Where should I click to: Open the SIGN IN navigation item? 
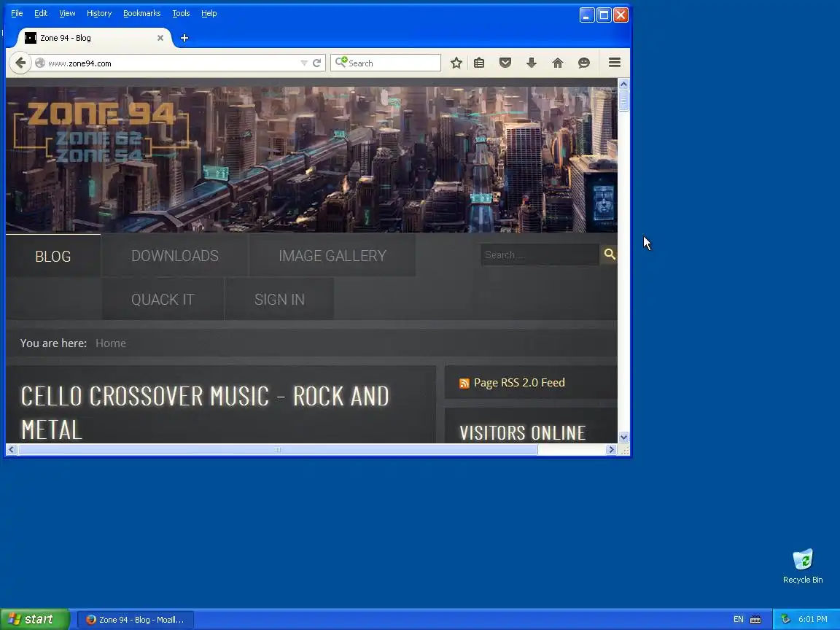tap(280, 300)
